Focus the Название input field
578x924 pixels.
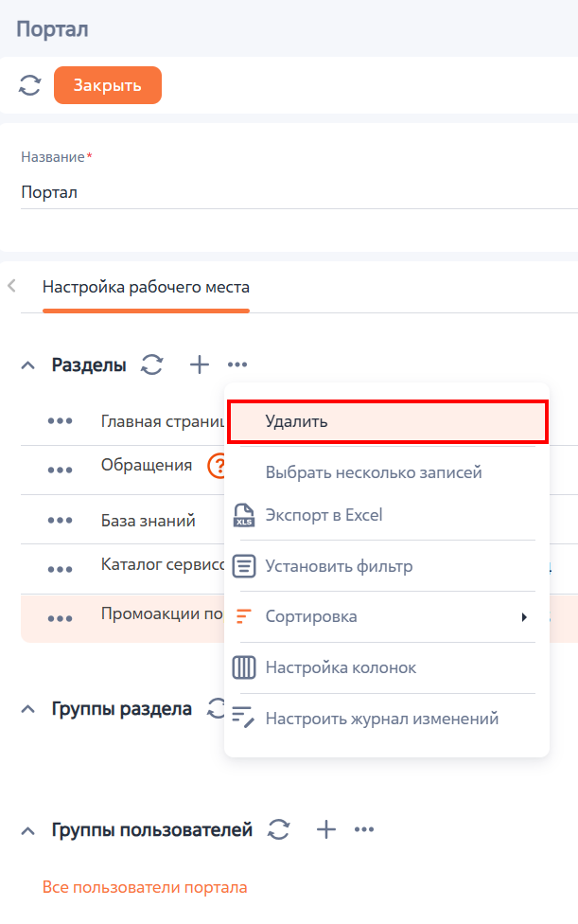click(x=299, y=193)
